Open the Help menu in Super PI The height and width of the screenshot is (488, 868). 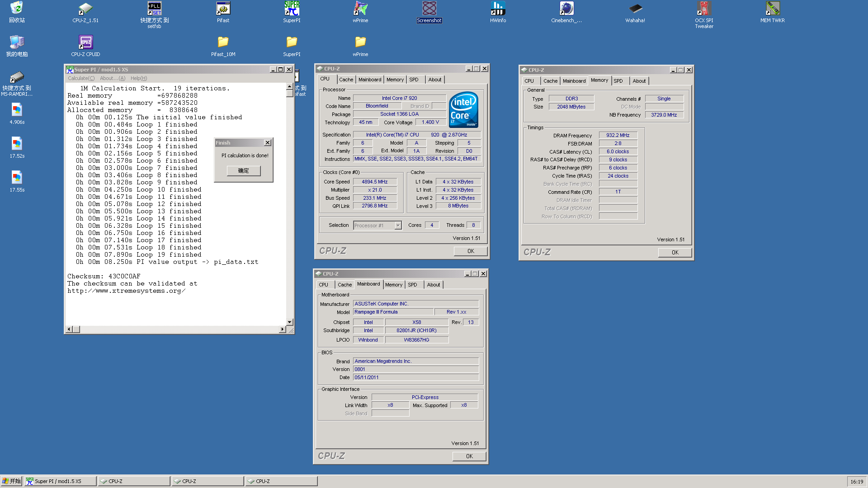click(139, 78)
